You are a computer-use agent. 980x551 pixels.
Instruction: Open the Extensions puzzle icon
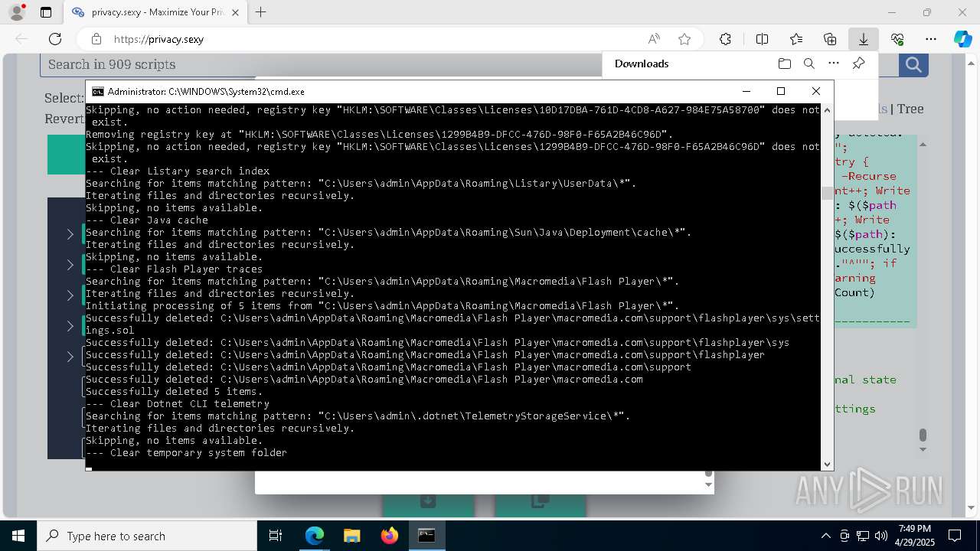tap(725, 39)
